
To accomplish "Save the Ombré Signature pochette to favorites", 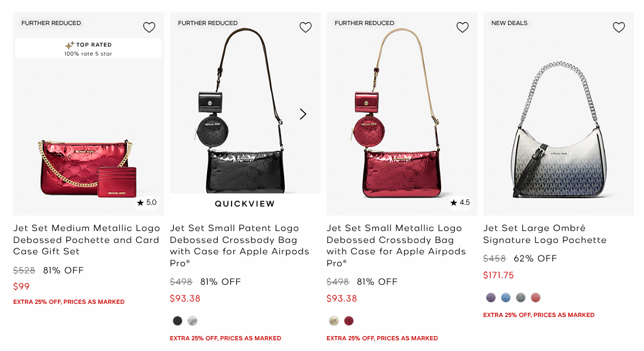I will click(618, 27).
